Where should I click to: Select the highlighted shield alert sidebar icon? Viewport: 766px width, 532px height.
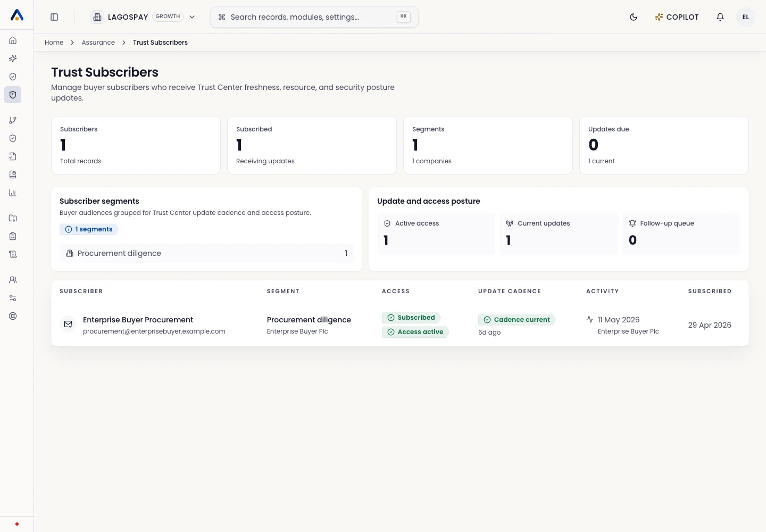pos(13,95)
